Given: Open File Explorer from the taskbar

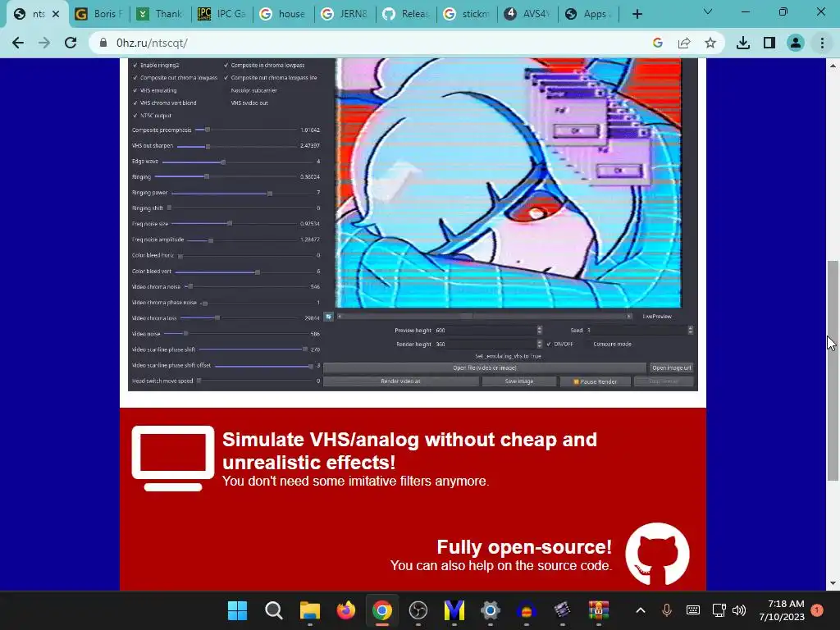Looking at the screenshot, I should (x=309, y=610).
